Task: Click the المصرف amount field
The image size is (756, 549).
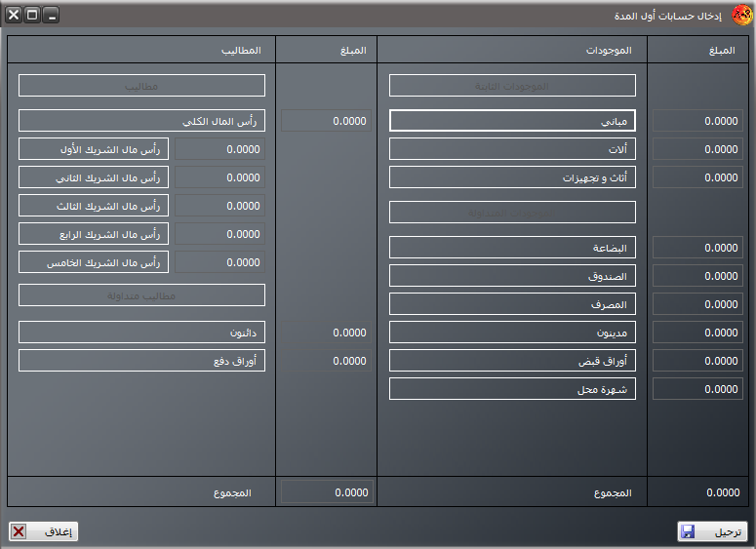Action: 697,304
